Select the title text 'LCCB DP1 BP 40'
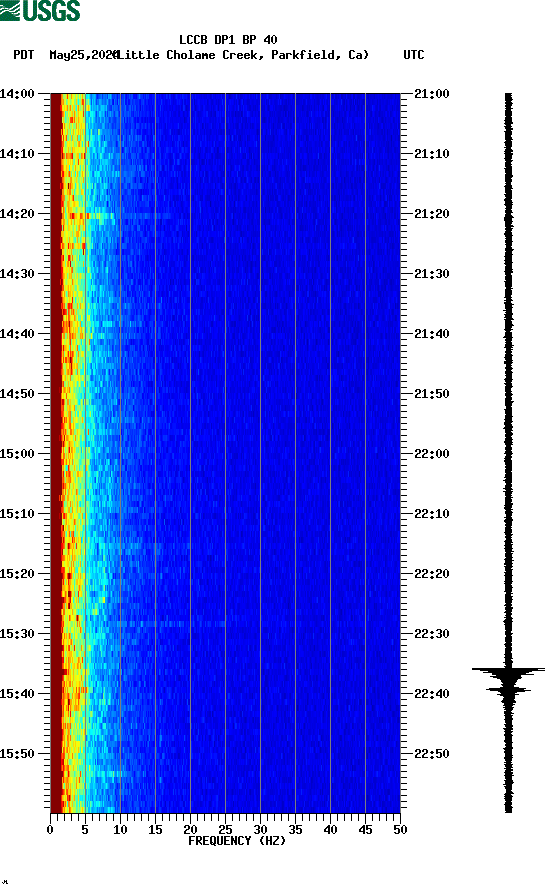 pos(228,40)
